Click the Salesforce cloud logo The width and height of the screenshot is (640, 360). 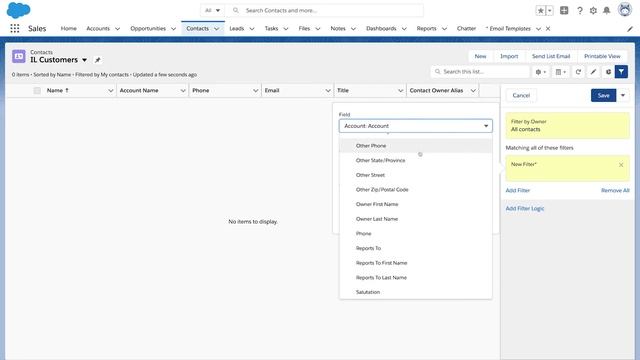click(x=18, y=10)
